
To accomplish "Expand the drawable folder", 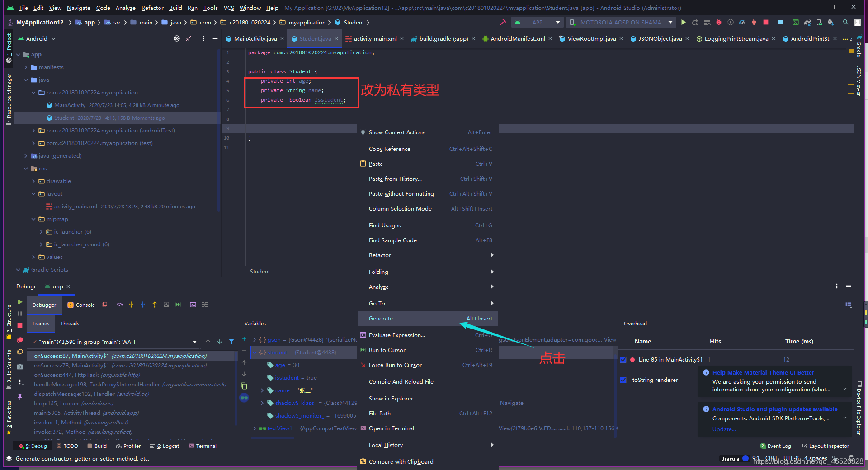I will tap(33, 181).
